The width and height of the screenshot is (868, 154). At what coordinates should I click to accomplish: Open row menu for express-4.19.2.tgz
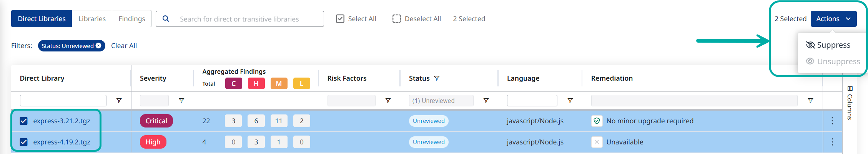tap(832, 142)
